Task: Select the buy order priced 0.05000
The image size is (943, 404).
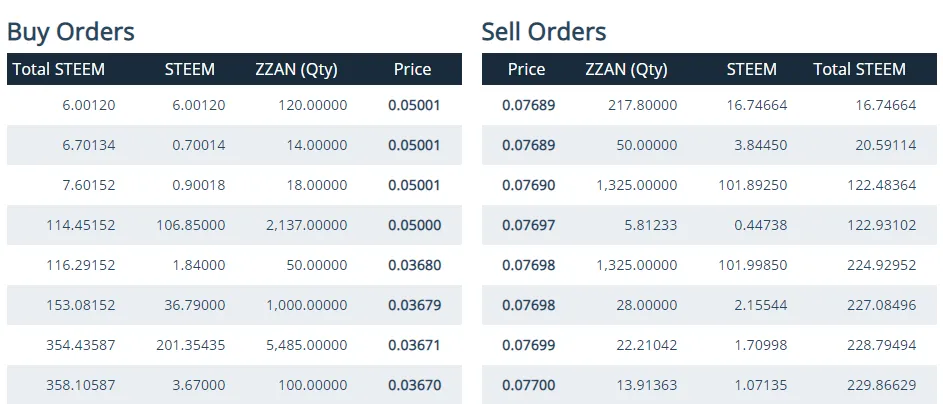Action: 414,225
